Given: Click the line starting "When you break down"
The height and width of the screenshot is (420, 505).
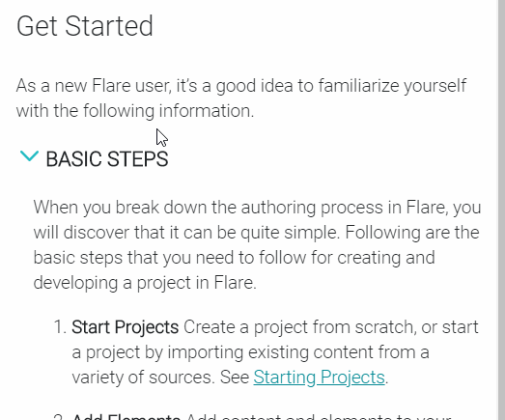Looking at the screenshot, I should 258,207.
